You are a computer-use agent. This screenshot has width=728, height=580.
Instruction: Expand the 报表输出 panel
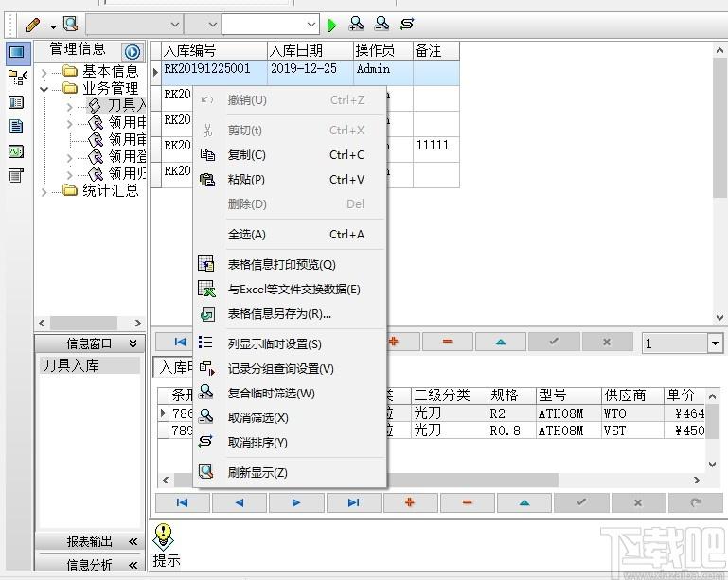(133, 541)
